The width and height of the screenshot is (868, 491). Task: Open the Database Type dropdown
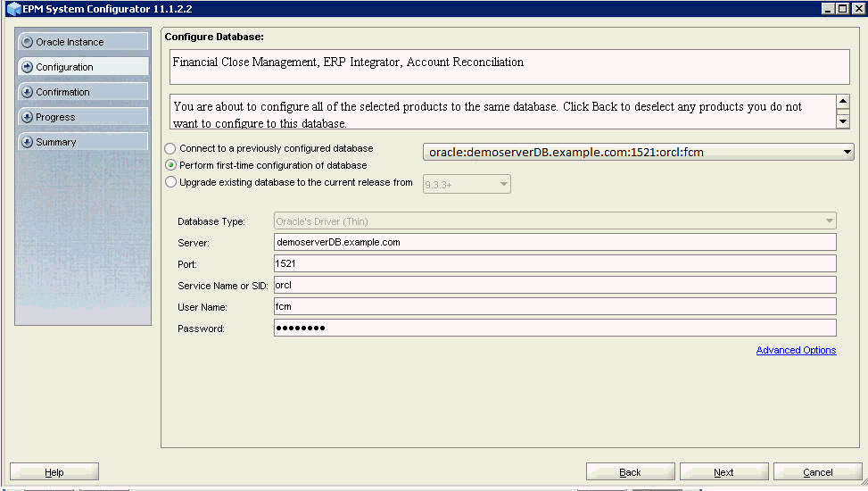pos(830,221)
